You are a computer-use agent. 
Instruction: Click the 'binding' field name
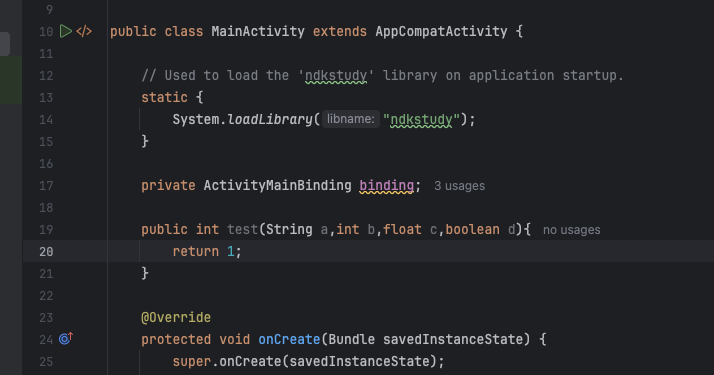[x=387, y=186]
